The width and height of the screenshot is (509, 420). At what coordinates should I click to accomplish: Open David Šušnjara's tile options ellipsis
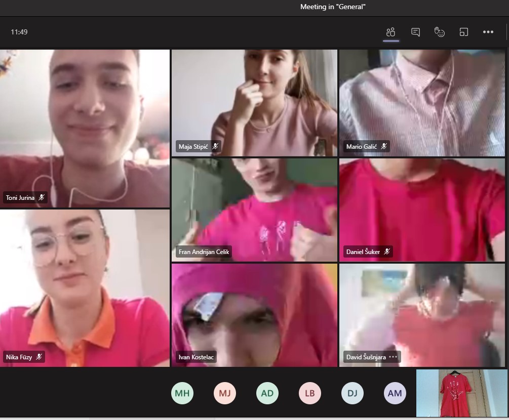pyautogui.click(x=394, y=357)
